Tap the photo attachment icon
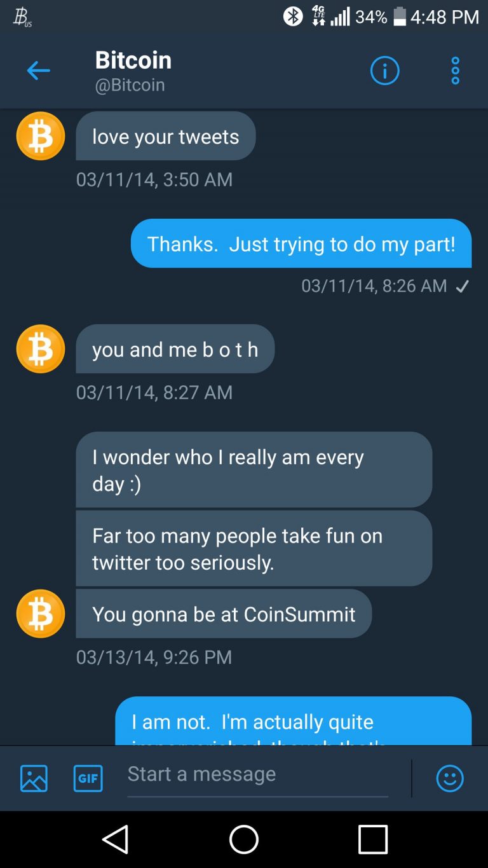488x868 pixels. tap(32, 778)
